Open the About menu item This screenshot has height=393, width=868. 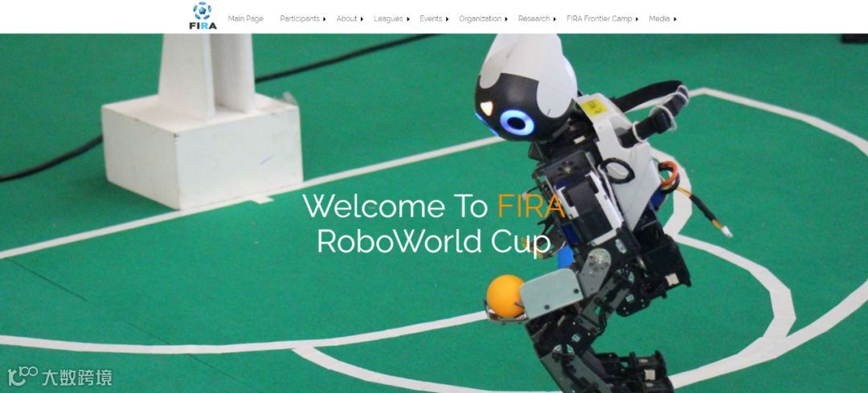click(x=346, y=18)
